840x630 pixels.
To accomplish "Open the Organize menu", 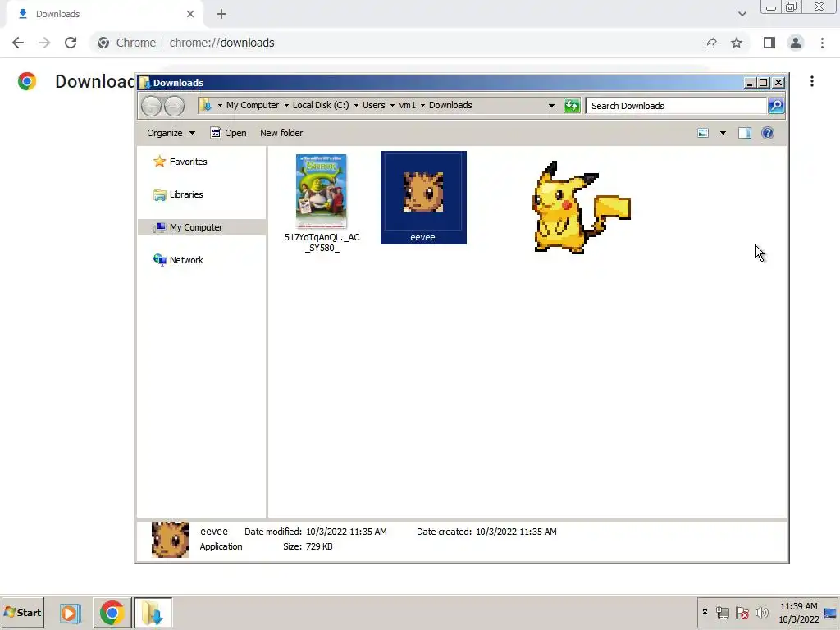I will tap(171, 133).
